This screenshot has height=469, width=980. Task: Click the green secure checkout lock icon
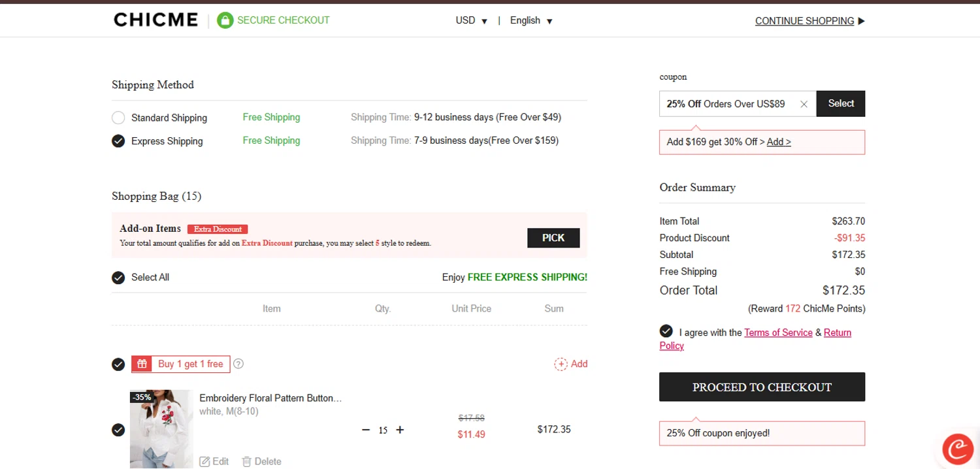click(x=225, y=20)
